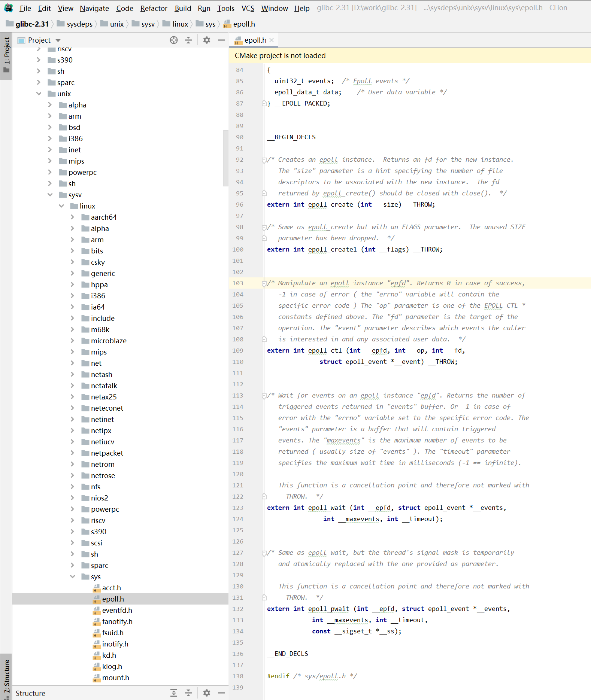The height and width of the screenshot is (700, 591).
Task: Collapse the linux folder
Action: point(61,206)
